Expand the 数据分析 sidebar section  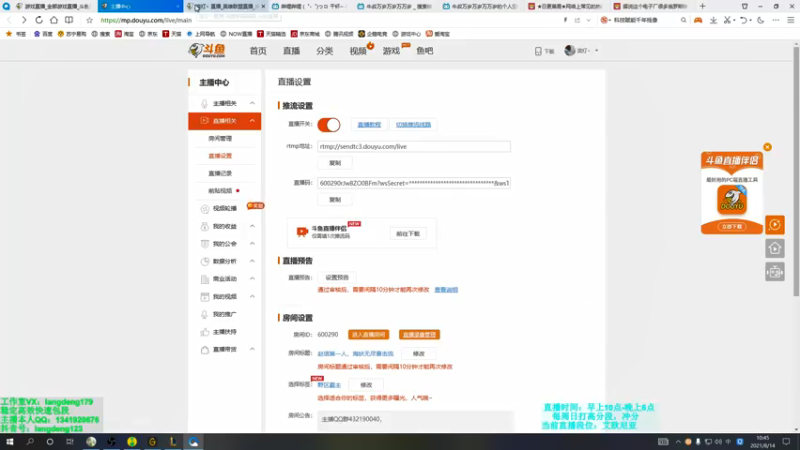(x=252, y=261)
